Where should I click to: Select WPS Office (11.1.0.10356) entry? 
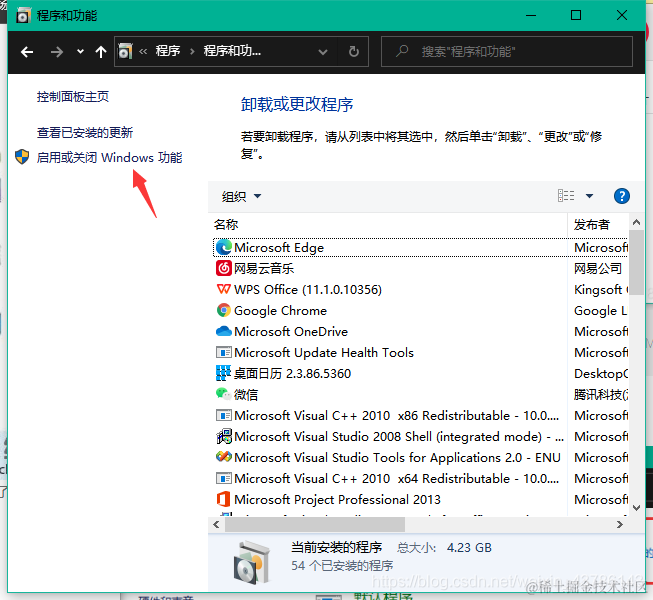308,289
